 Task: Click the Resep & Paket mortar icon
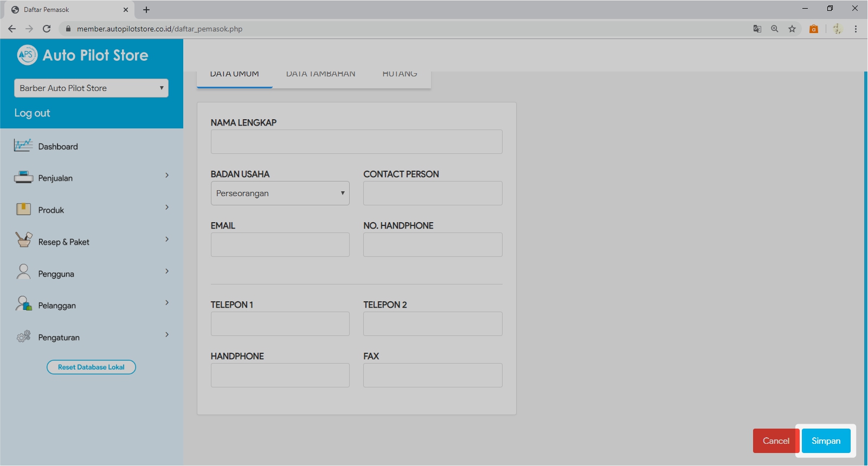tap(23, 240)
